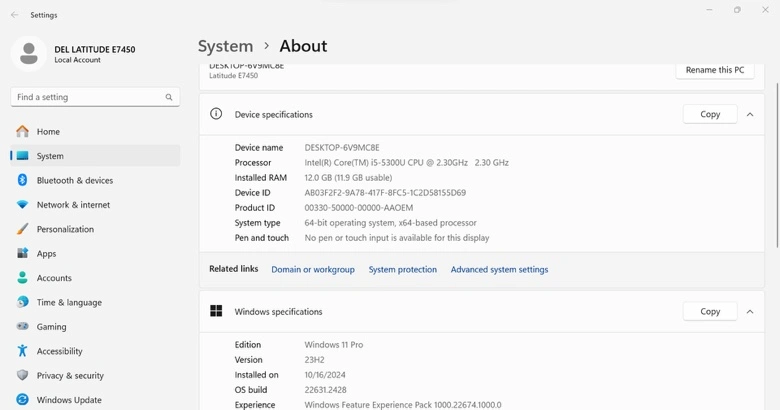
Task: Click the Network wifi icon in sidebar
Action: click(22, 205)
